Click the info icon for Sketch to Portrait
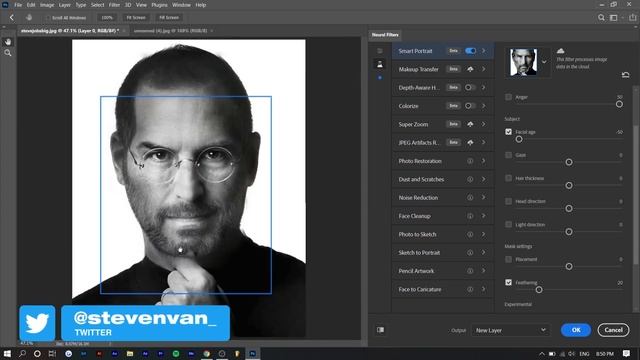This screenshot has width=640, height=360. coord(470,253)
